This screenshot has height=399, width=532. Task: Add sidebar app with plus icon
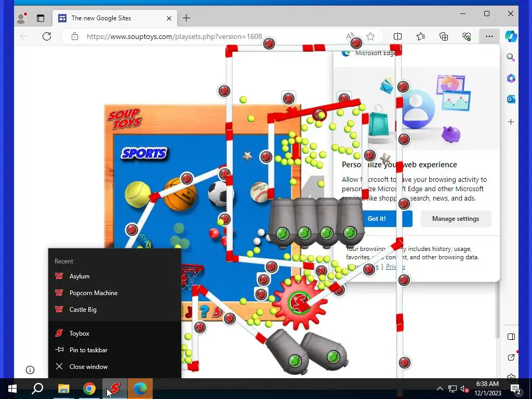pyautogui.click(x=511, y=122)
